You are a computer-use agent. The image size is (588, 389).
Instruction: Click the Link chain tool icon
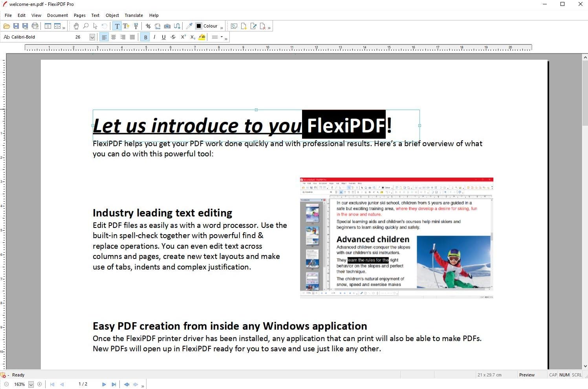tap(158, 26)
